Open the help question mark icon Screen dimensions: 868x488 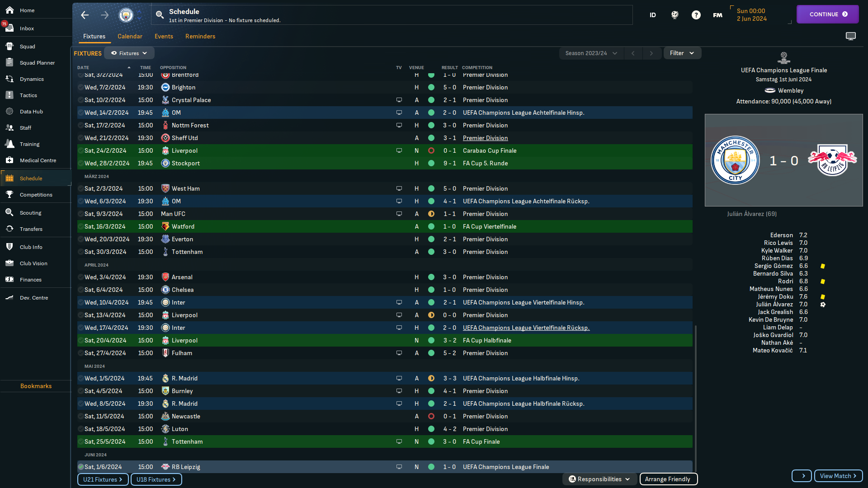click(x=696, y=15)
